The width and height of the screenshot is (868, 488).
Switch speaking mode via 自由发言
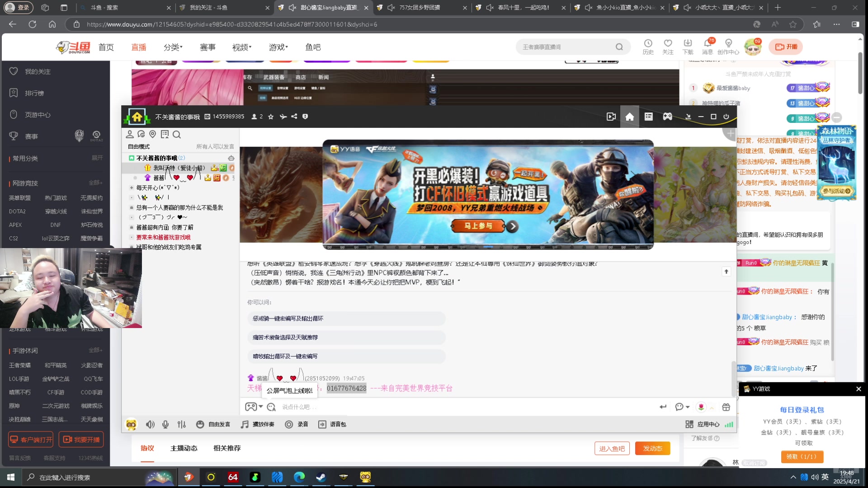[x=213, y=424]
